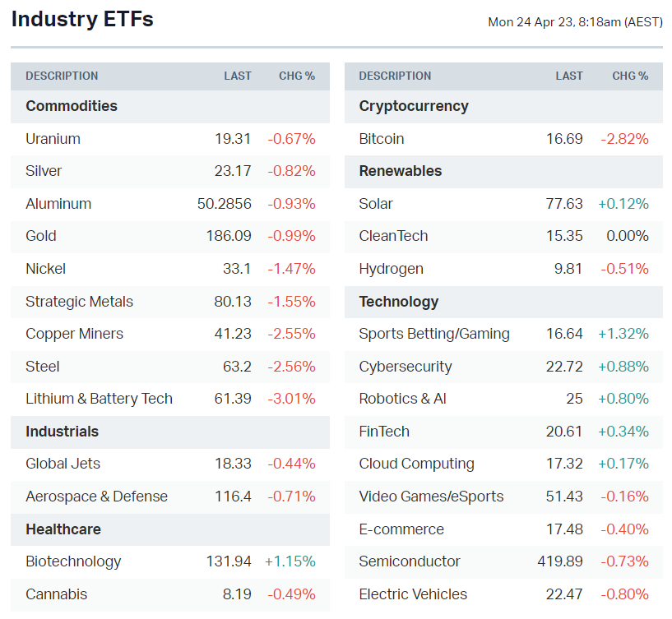
Task: Click the Commodities category heading
Action: [x=72, y=106]
